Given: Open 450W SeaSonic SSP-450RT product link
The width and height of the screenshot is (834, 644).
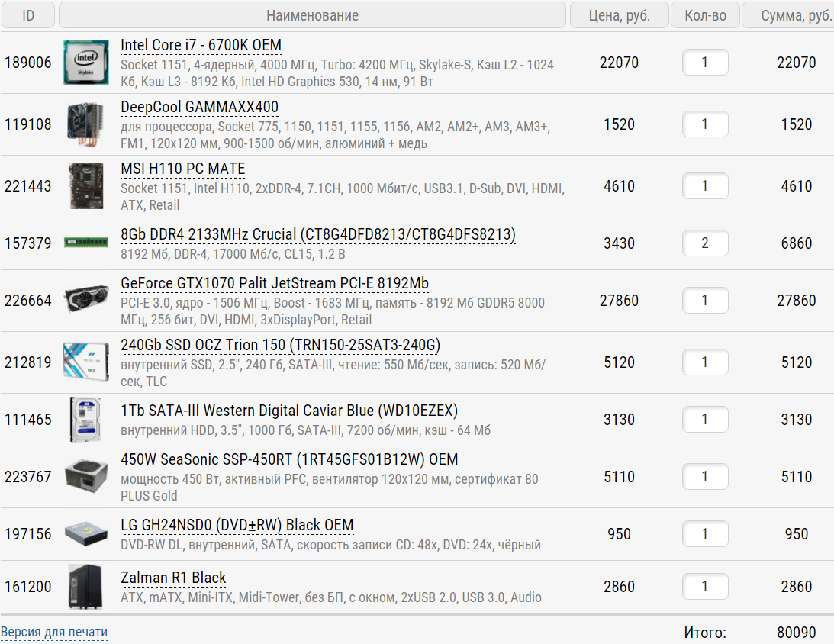Looking at the screenshot, I should point(289,459).
